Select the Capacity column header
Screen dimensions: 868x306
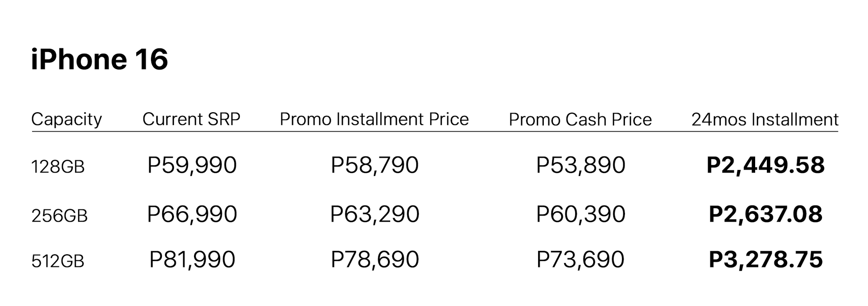pyautogui.click(x=66, y=120)
